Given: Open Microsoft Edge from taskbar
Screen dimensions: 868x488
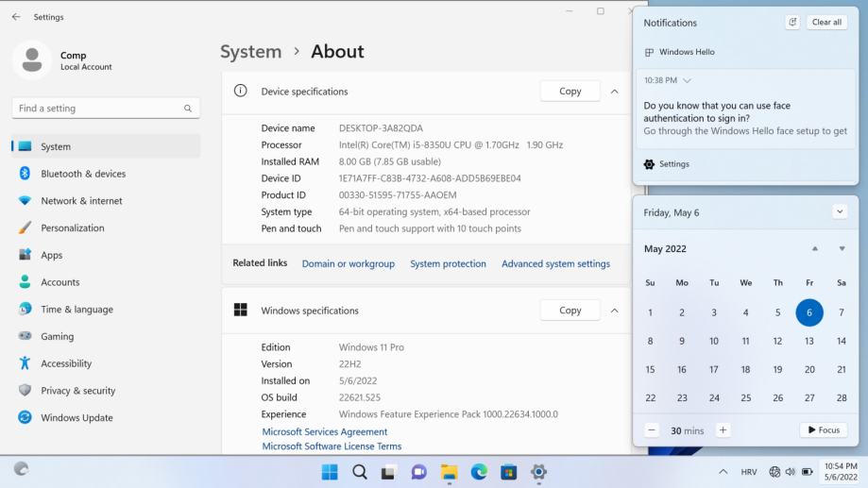Looking at the screenshot, I should 479,472.
